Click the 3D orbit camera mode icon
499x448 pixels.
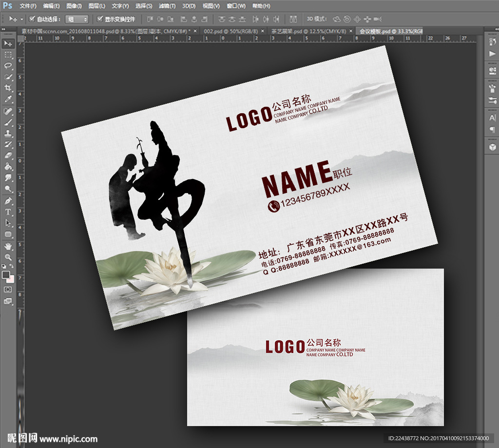pos(336,19)
